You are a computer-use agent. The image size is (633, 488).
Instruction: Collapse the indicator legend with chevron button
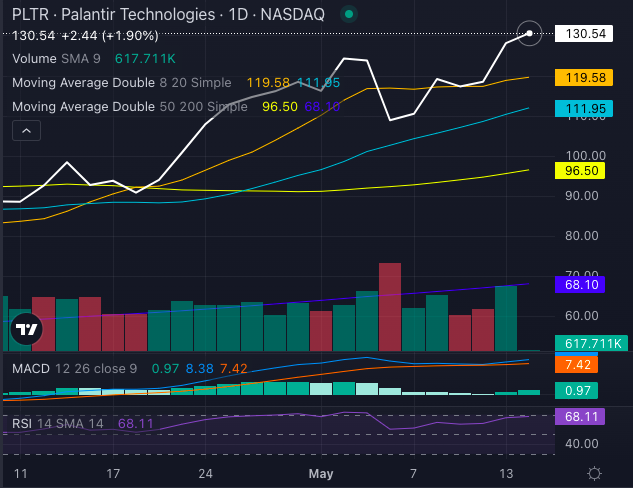26,131
